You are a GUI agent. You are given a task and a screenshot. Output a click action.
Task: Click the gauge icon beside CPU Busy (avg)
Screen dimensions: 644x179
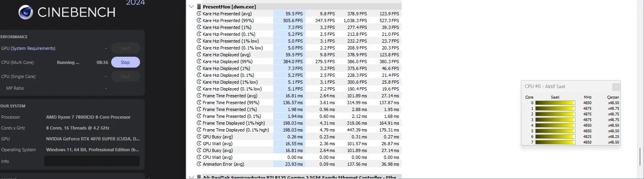click(199, 150)
